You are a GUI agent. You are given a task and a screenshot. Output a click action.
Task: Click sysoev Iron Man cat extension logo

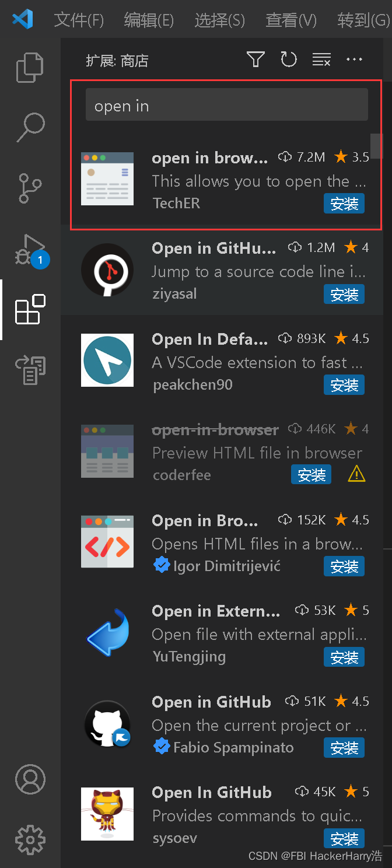click(x=107, y=814)
